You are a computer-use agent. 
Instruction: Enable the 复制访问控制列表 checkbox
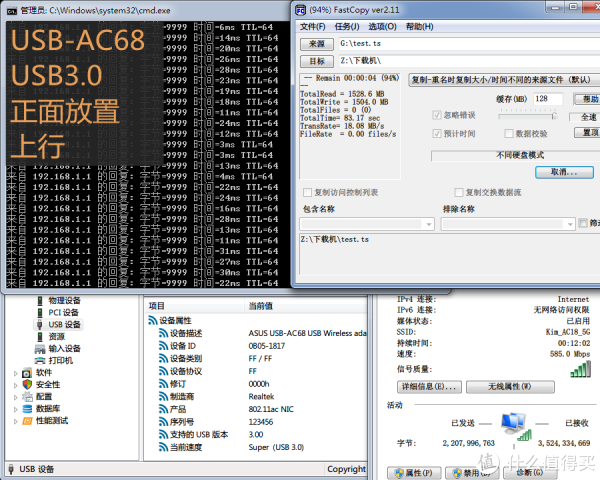pos(307,192)
